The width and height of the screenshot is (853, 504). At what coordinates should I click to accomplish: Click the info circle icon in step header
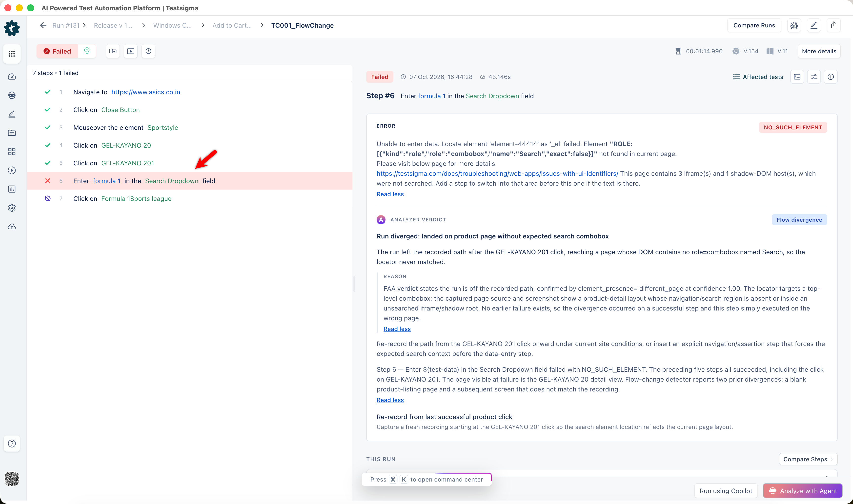tap(831, 77)
